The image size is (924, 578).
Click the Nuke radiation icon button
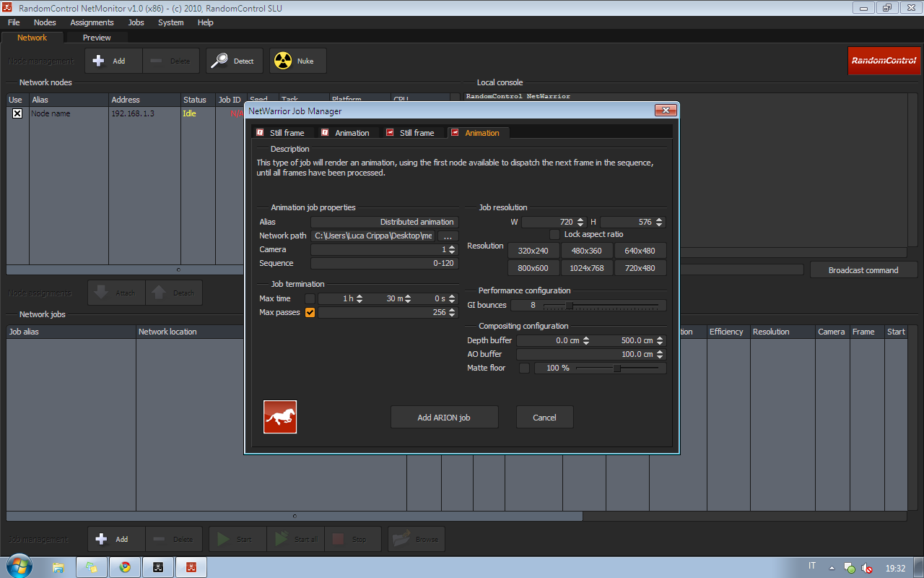282,61
